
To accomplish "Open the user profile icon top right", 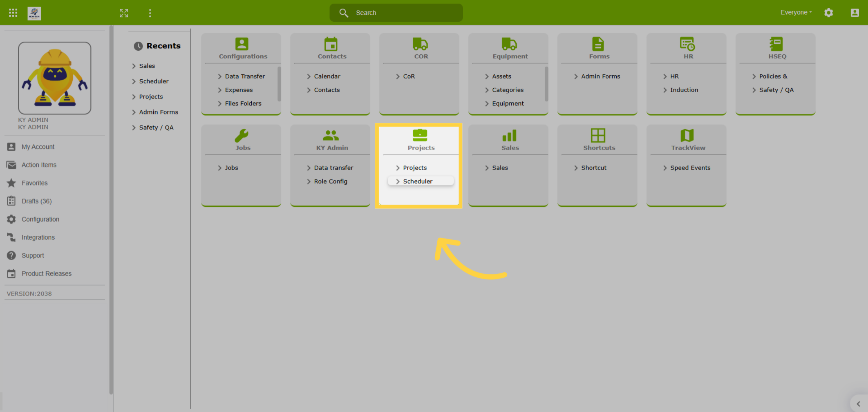I will (x=855, y=13).
